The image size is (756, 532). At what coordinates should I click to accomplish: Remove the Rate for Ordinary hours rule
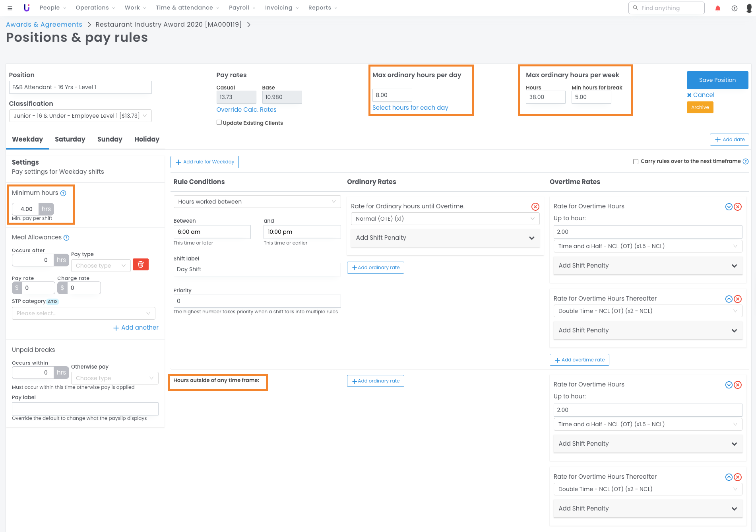tap(535, 206)
